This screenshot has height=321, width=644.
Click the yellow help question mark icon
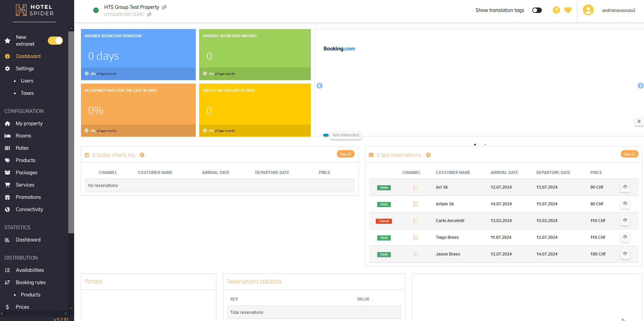tap(556, 10)
